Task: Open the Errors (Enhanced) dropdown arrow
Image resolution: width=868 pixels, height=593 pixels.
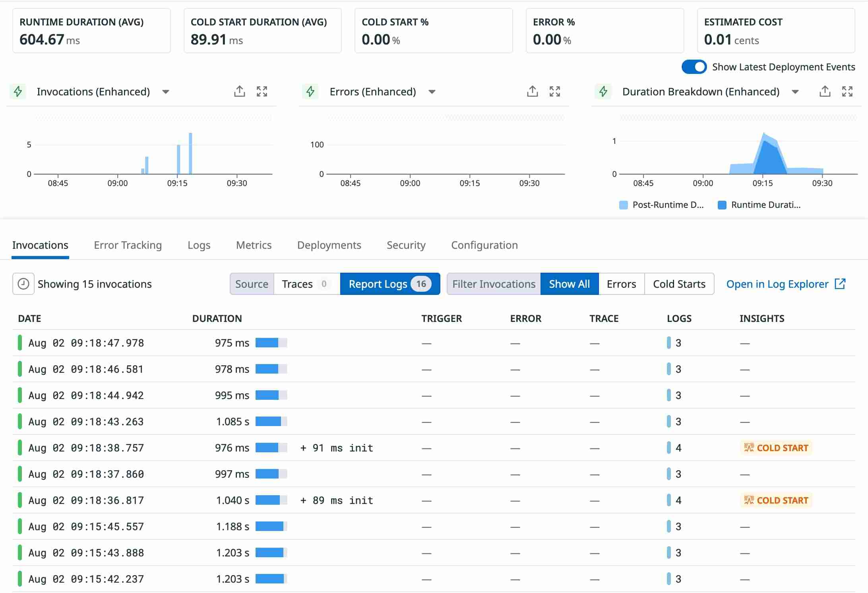Action: (432, 92)
